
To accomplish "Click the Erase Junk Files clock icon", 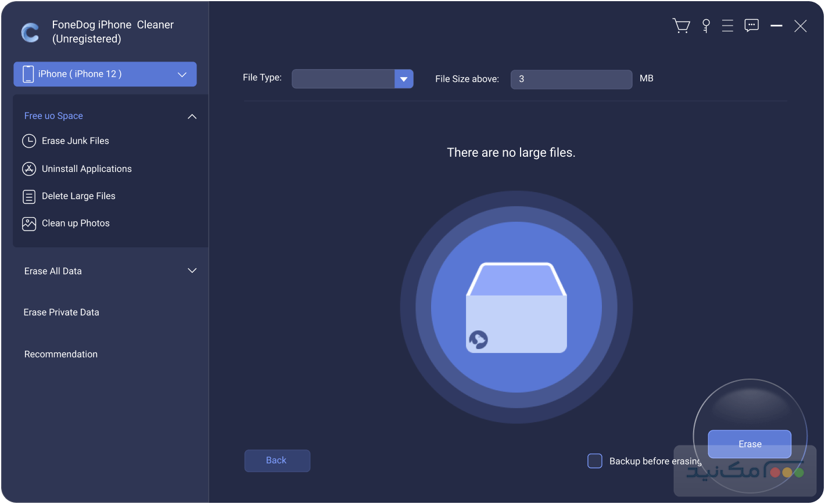I will point(29,141).
